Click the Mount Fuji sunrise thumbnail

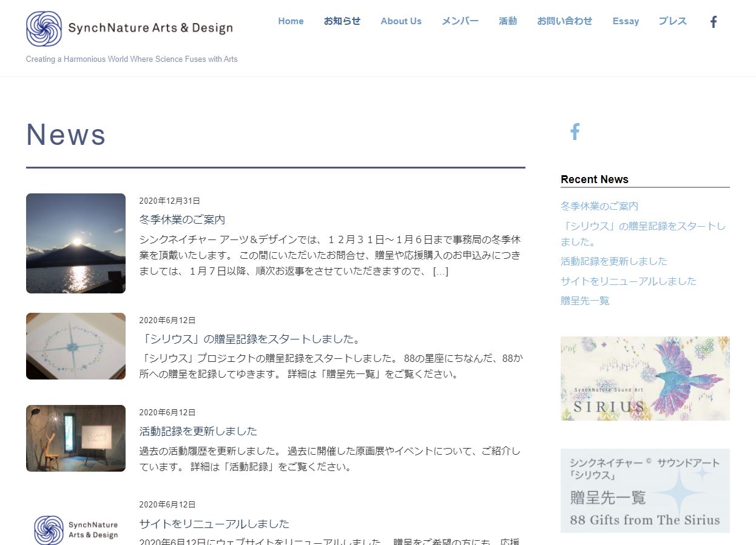point(76,243)
